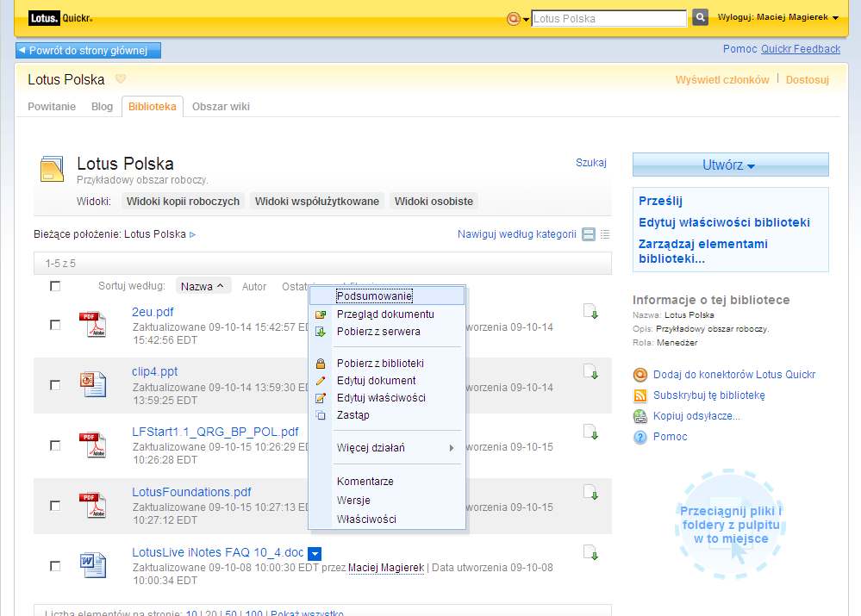861x616 pixels.
Task: Click the Szukaj link
Action: tap(591, 163)
